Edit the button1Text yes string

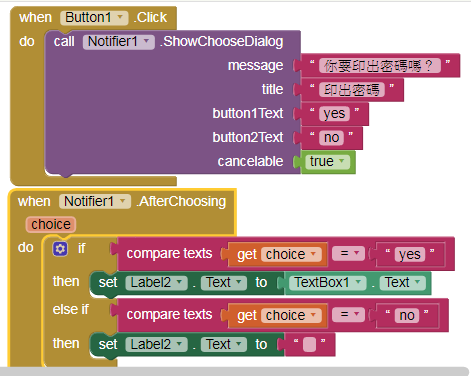[x=334, y=114]
